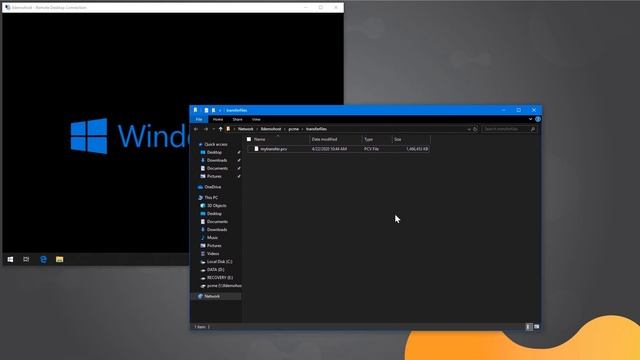
Task: Click the Properties quick access toolbar icon
Action: (x=206, y=110)
